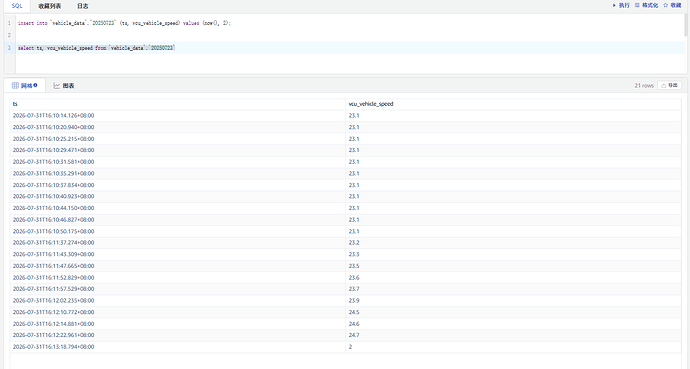Select timestamp 2026-07-31T16:12:22.961+08:00
This screenshot has height=369, width=690.
(x=53, y=335)
